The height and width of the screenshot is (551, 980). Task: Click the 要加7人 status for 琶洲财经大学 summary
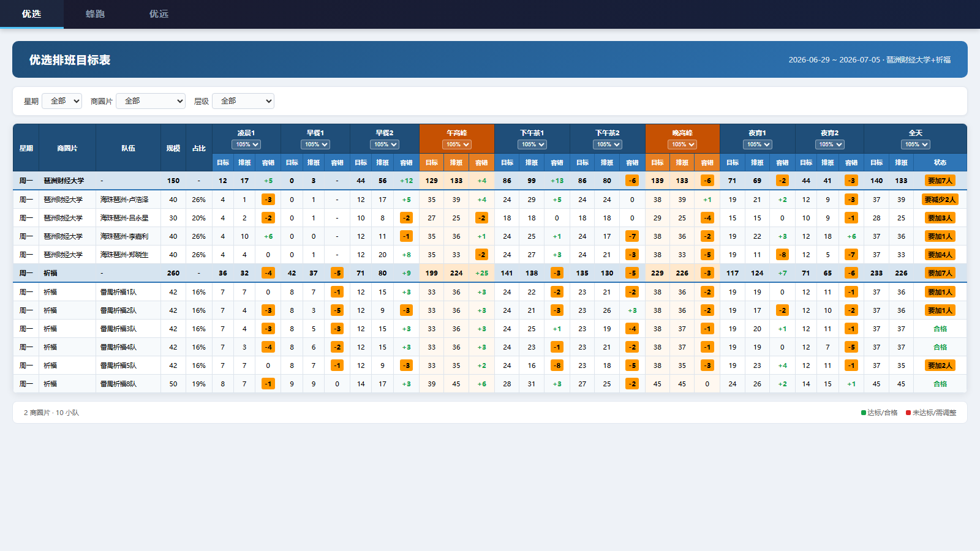pos(940,181)
